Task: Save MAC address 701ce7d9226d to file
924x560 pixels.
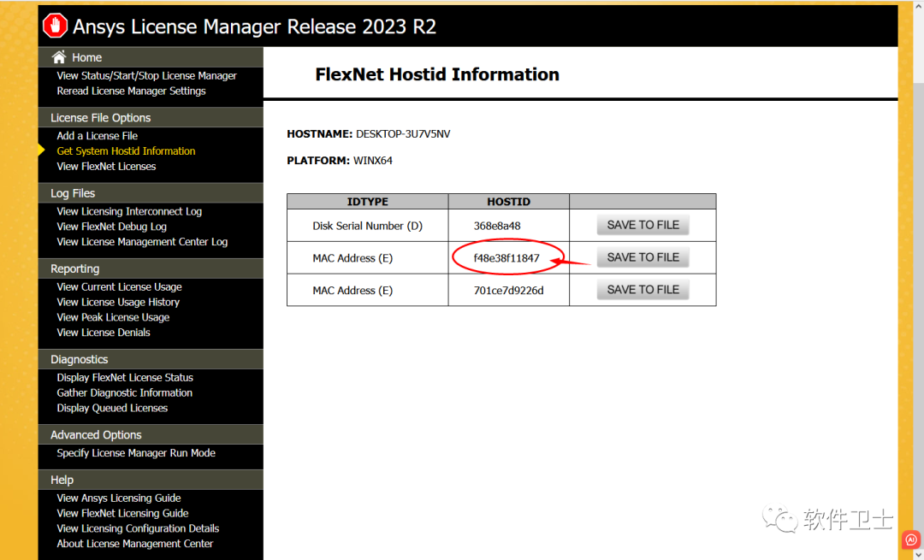Action: (643, 290)
